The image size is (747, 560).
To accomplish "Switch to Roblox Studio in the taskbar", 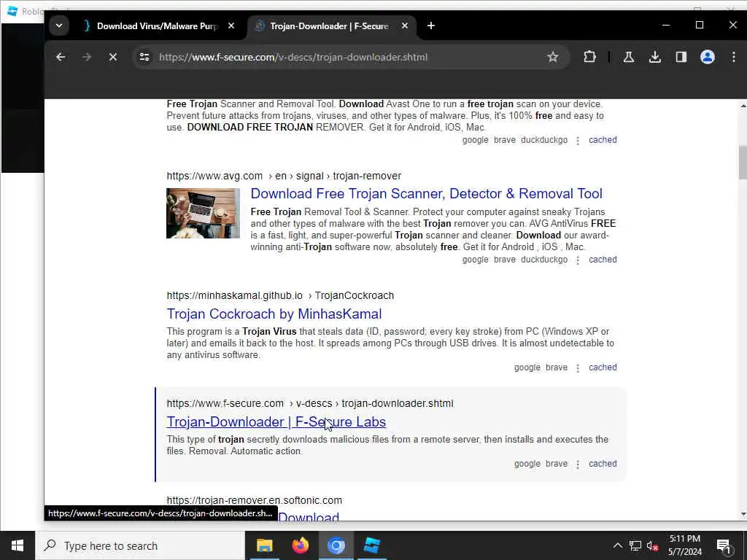I will click(371, 545).
